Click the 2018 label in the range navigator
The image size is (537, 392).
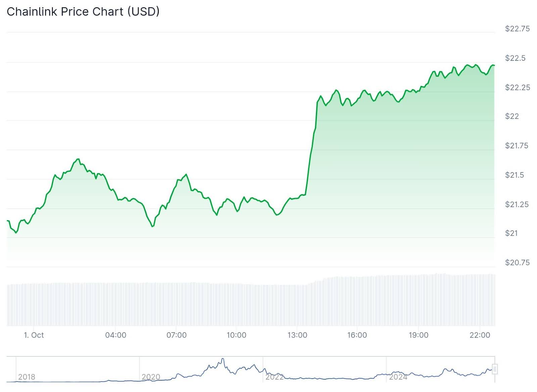(27, 377)
